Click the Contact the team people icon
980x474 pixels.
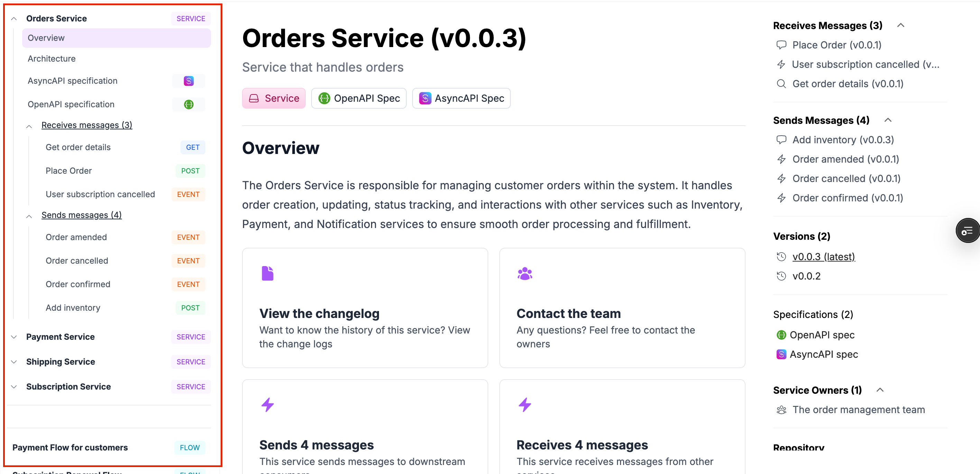[525, 273]
